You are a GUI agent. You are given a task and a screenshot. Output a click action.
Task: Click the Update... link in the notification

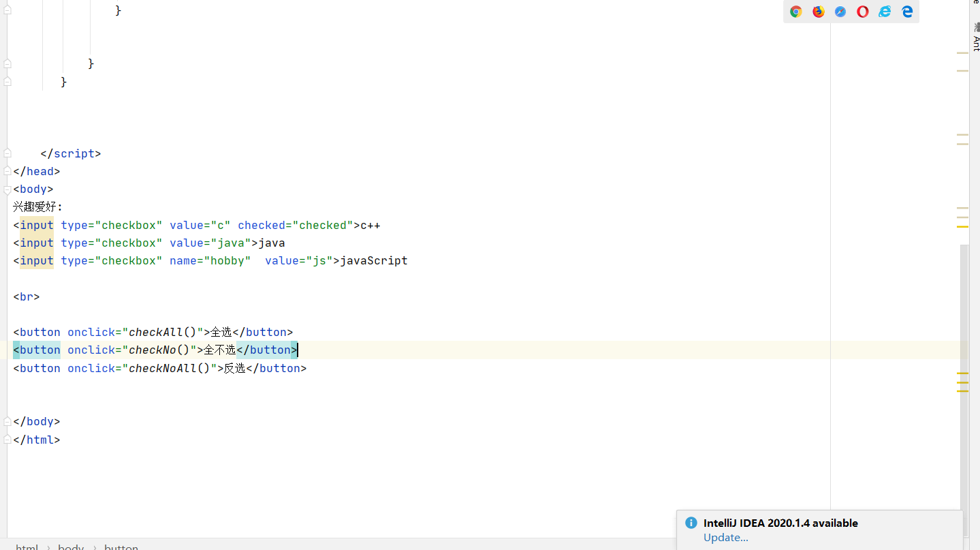(726, 537)
